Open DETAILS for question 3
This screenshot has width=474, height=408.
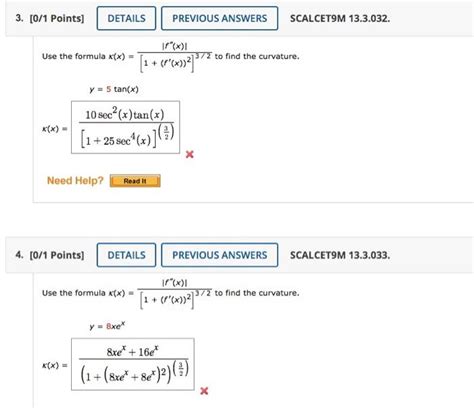[126, 18]
